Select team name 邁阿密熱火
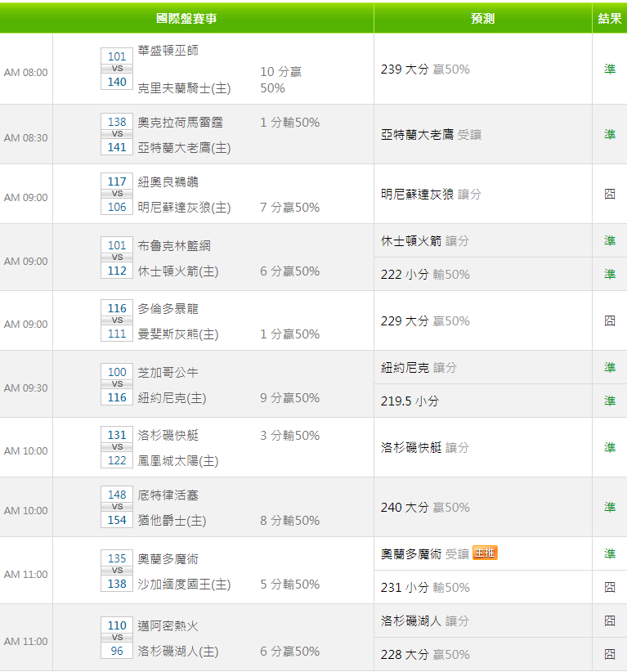This screenshot has height=672, width=627. click(168, 626)
